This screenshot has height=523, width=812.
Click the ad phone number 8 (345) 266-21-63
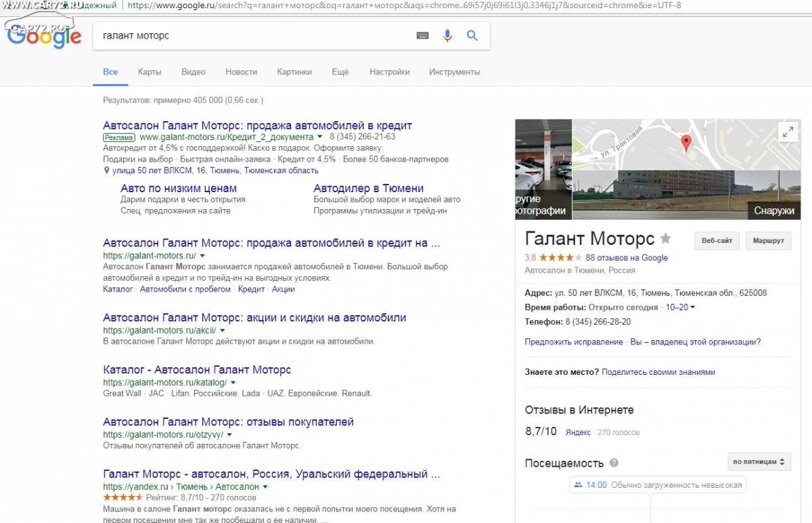click(362, 137)
